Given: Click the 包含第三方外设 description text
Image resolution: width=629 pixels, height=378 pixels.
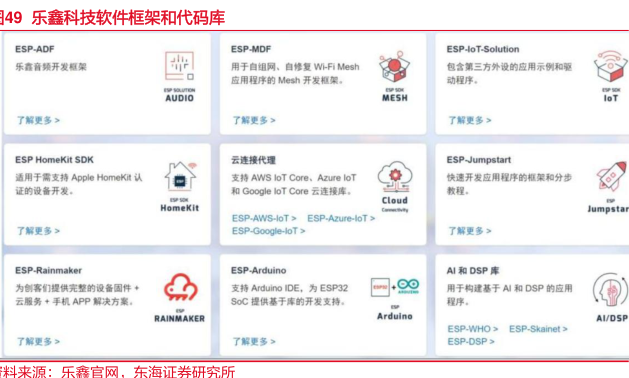Looking at the screenshot, I should (509, 73).
